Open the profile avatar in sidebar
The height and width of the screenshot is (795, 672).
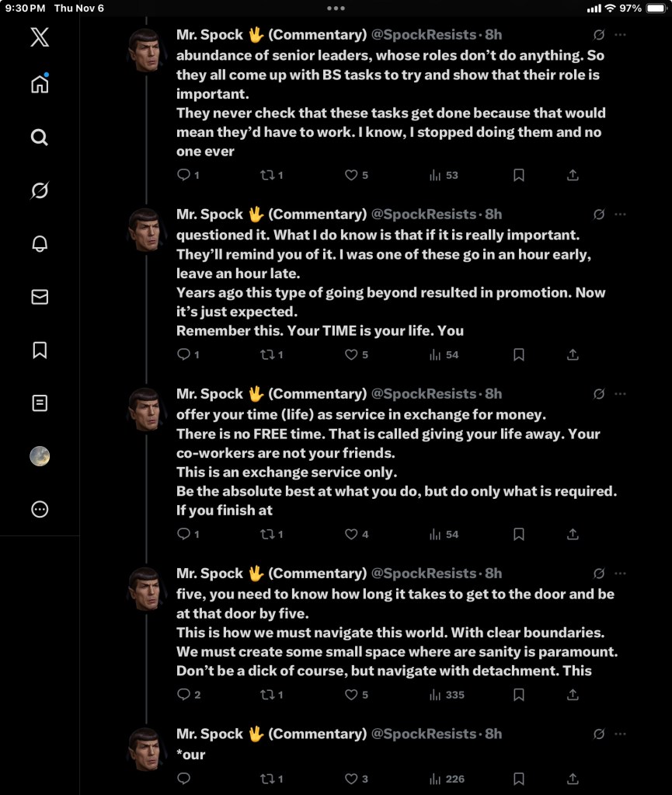(40, 456)
